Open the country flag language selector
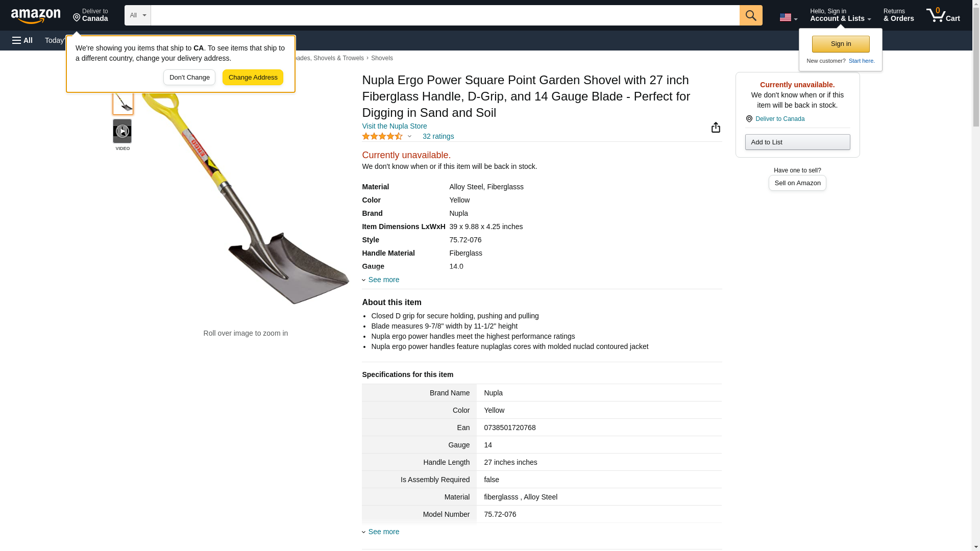 click(x=788, y=17)
